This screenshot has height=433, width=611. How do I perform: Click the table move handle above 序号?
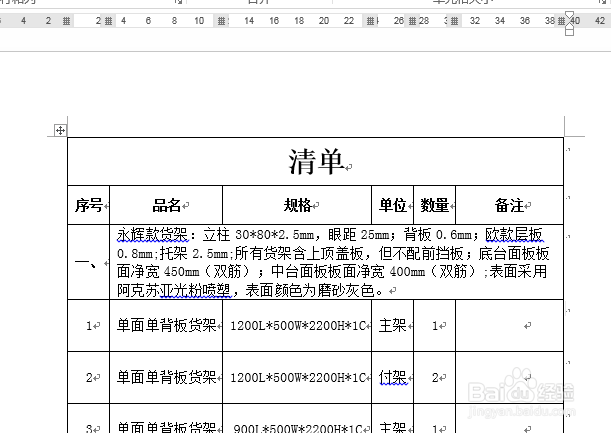60,130
